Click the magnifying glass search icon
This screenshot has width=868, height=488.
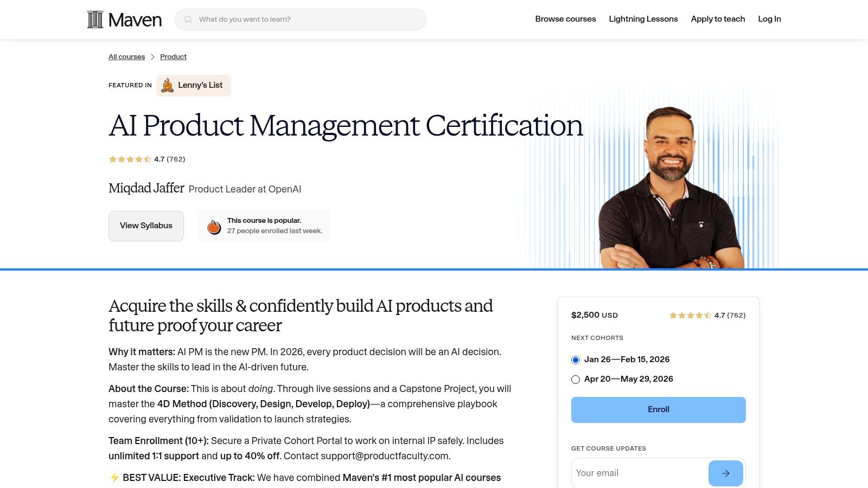pos(188,19)
